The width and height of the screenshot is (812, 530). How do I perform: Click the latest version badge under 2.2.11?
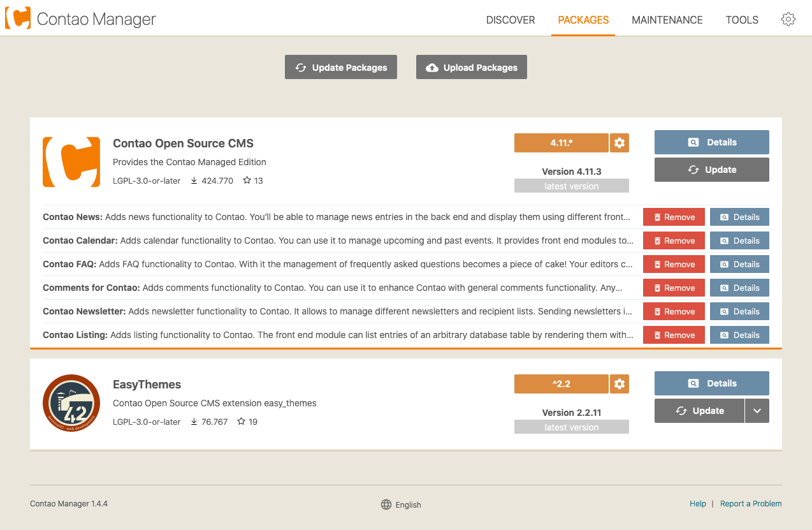[x=572, y=427]
